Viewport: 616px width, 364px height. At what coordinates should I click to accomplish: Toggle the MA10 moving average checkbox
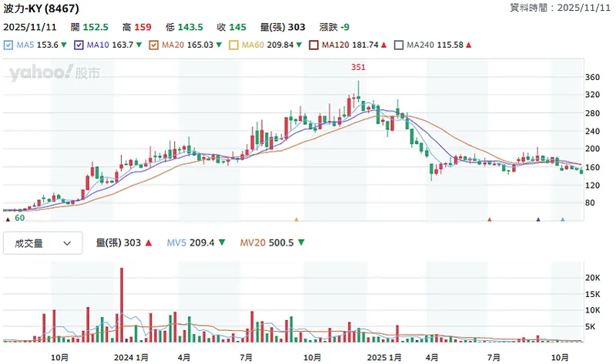(79, 45)
